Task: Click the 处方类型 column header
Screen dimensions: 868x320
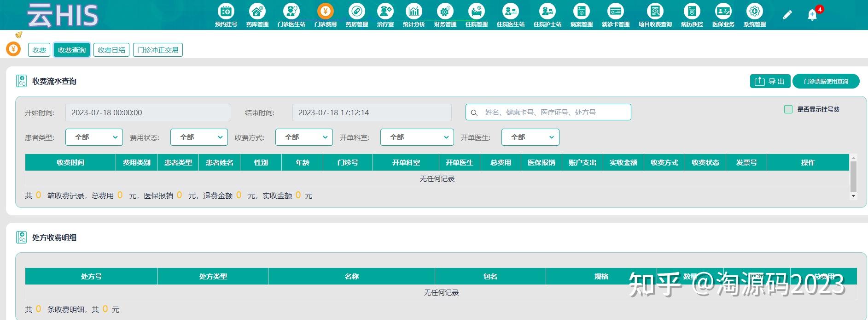Action: tap(213, 276)
